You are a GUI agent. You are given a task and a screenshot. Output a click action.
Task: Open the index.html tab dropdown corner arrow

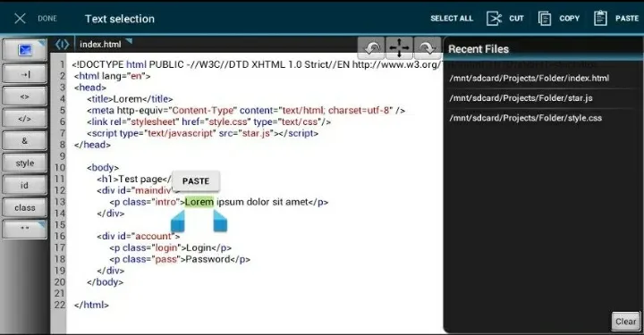[129, 40]
